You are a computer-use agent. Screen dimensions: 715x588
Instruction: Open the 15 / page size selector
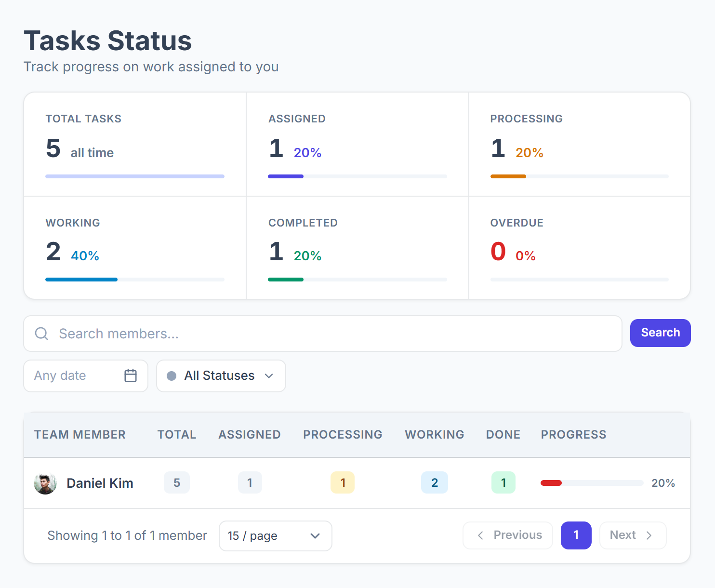pos(276,536)
